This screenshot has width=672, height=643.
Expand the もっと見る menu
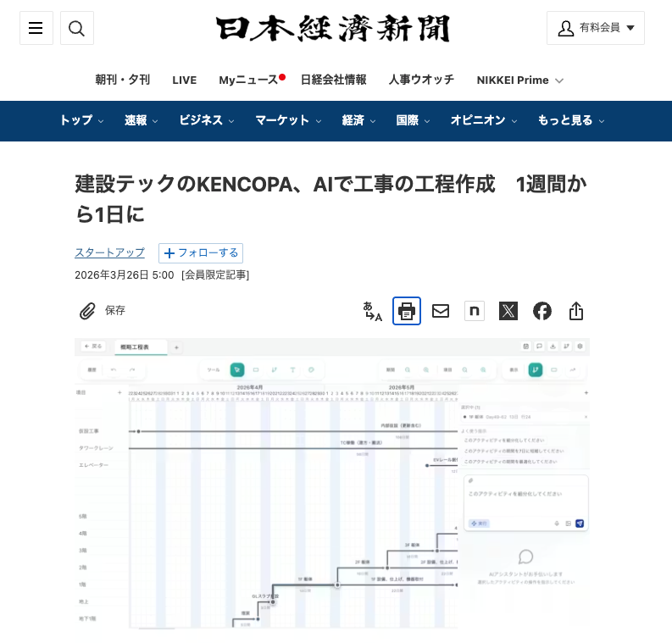coord(571,120)
